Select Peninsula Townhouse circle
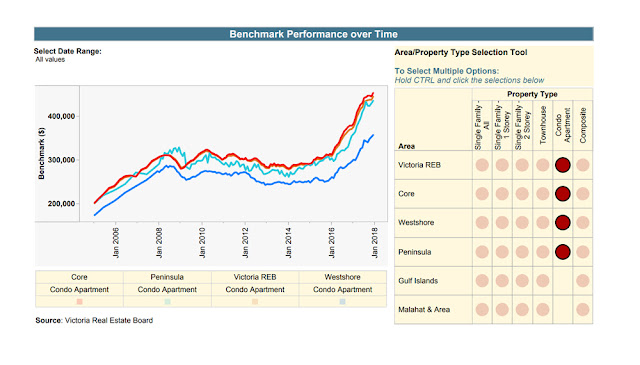This screenshot has width=640, height=365. [x=542, y=251]
